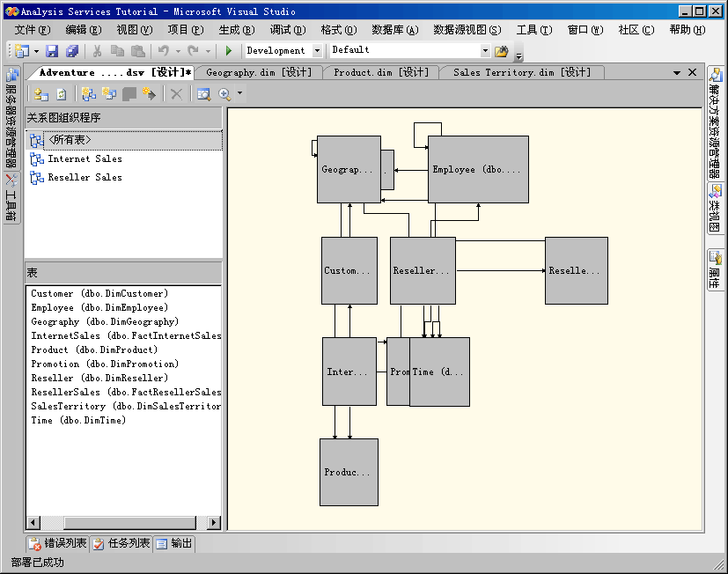
Task: Click the Zoom magnifier icon
Action: [x=224, y=94]
